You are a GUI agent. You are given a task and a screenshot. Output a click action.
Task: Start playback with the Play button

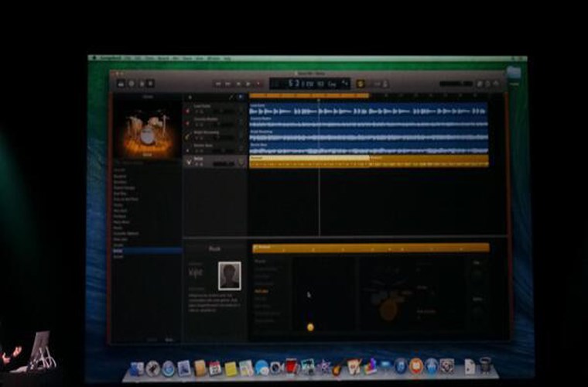(x=248, y=84)
